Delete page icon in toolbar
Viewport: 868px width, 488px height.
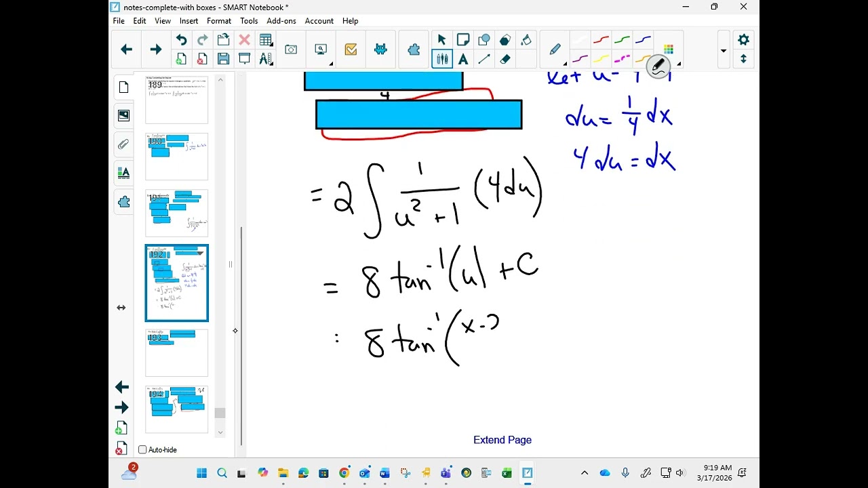202,59
